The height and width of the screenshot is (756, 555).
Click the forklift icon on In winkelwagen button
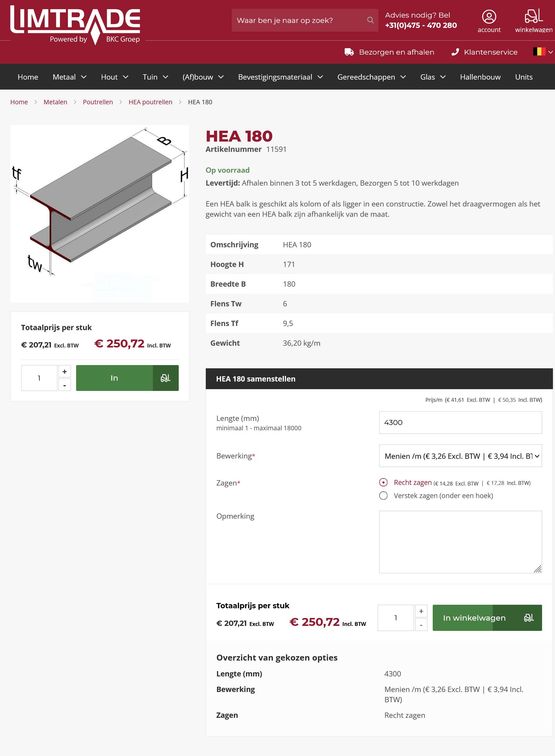pyautogui.click(x=529, y=618)
